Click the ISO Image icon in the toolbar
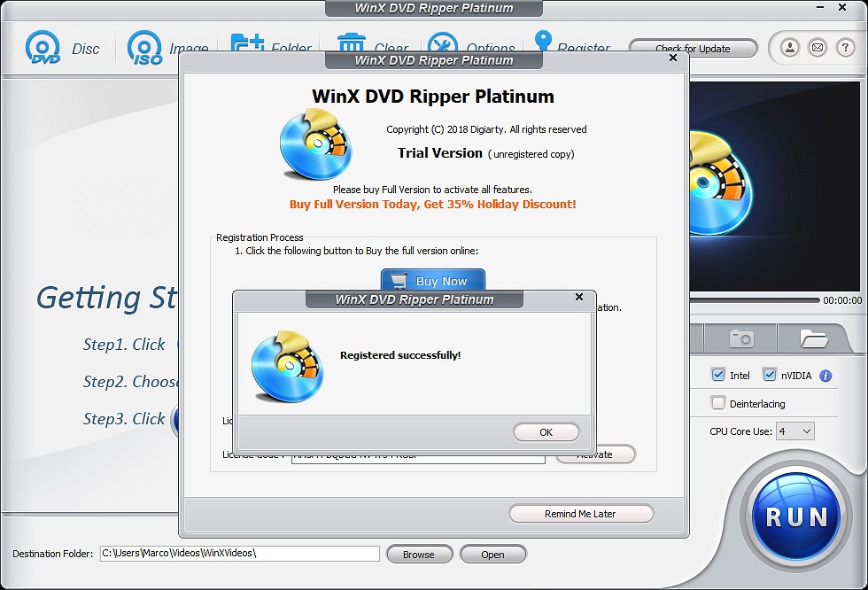The height and width of the screenshot is (590, 868). [145, 48]
